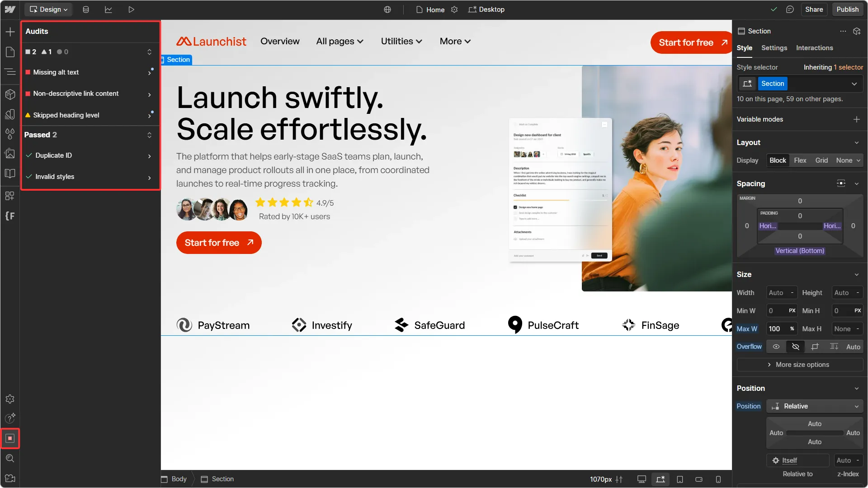This screenshot has width=868, height=488.
Task: Click the Min W value field
Action: point(782,311)
